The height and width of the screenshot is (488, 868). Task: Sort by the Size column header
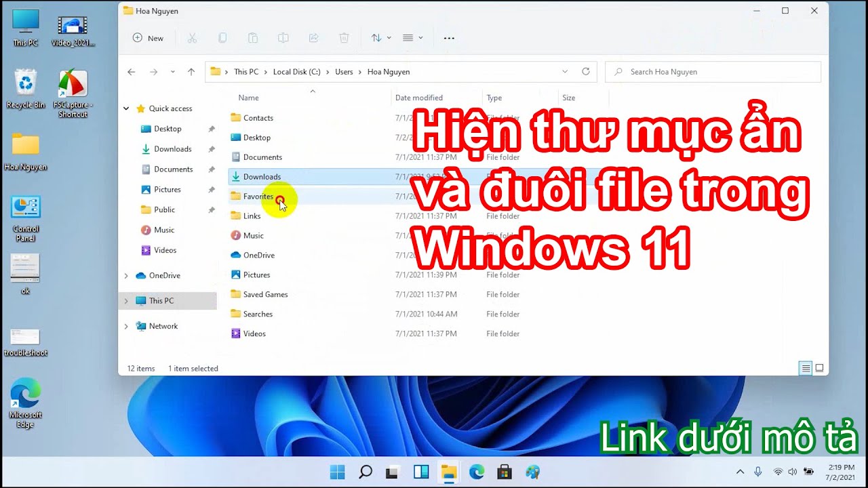pos(568,98)
